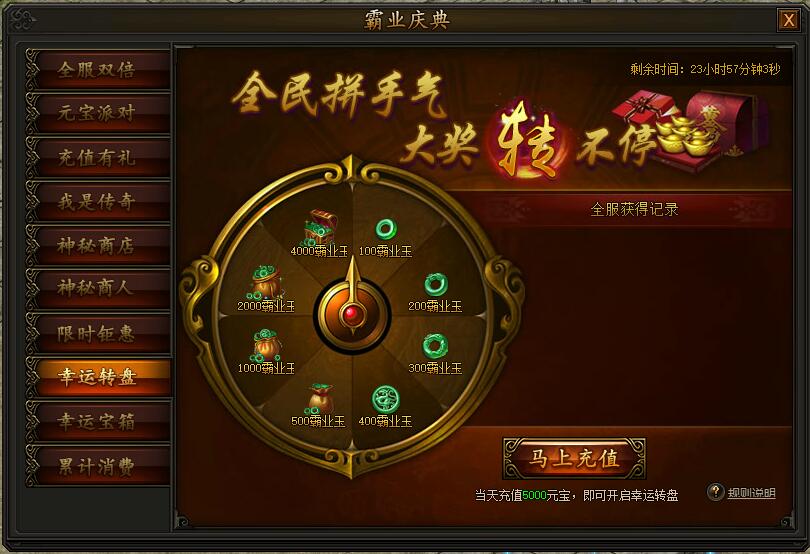Click the 300霸业玉 jade ring icon
The width and height of the screenshot is (810, 554).
click(435, 346)
